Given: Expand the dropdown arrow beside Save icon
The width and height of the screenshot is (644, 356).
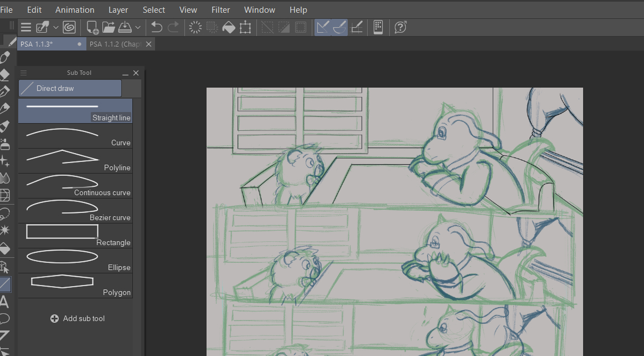Looking at the screenshot, I should pos(138,27).
